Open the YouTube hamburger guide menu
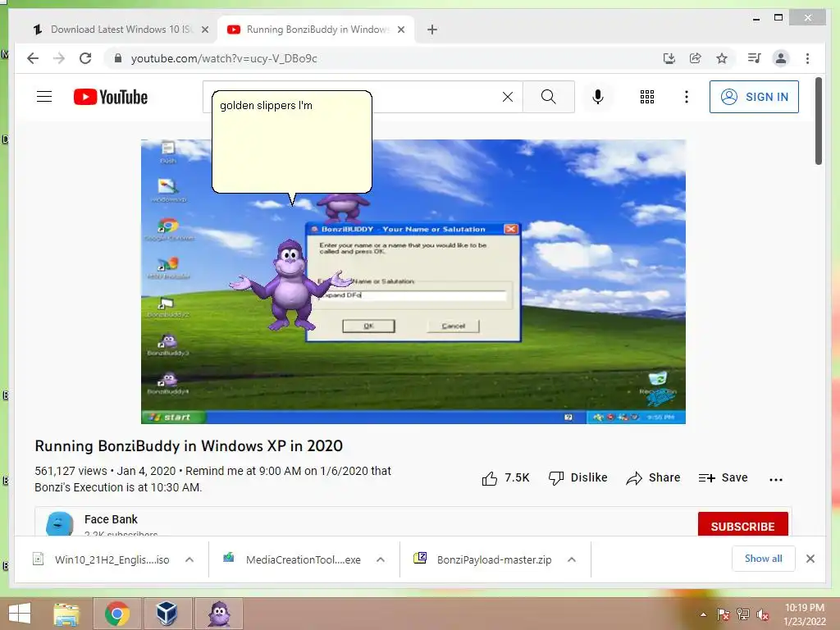This screenshot has width=840, height=630. [x=44, y=97]
